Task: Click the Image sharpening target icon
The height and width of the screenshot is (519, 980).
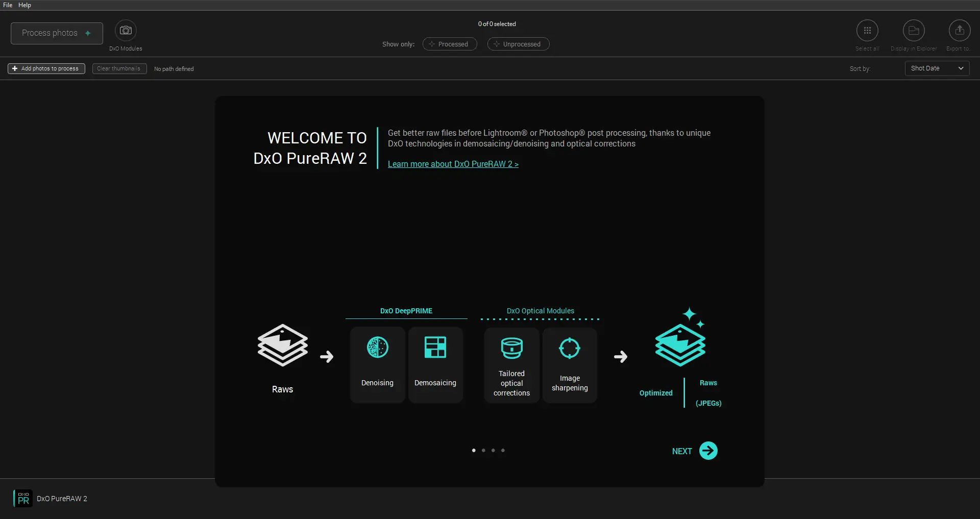Action: point(570,348)
